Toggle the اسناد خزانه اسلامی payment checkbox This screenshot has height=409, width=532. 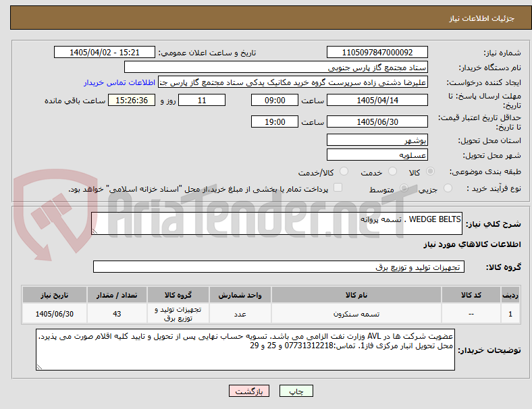[x=338, y=188]
